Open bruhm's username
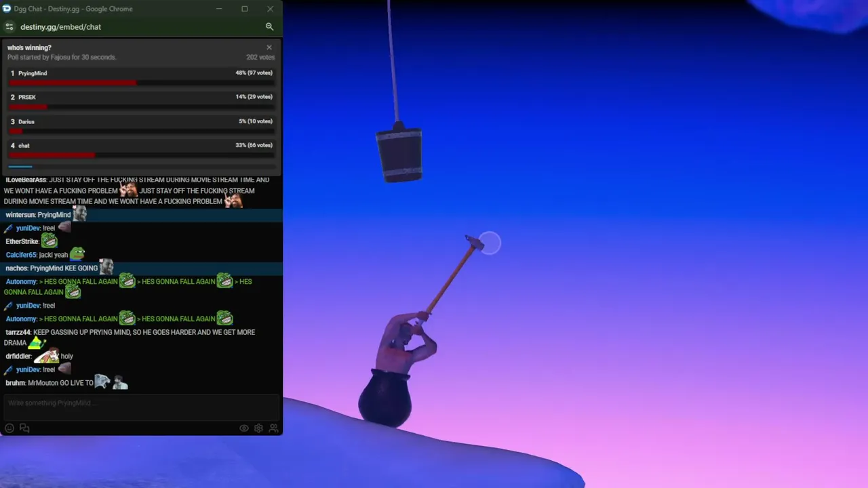Viewport: 868px width, 488px height. tap(16, 383)
